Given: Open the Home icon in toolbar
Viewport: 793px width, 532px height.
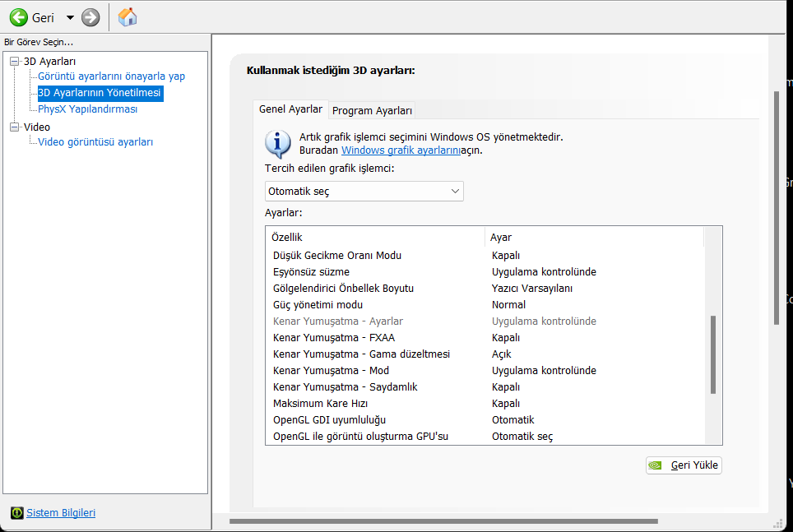Looking at the screenshot, I should 128,17.
